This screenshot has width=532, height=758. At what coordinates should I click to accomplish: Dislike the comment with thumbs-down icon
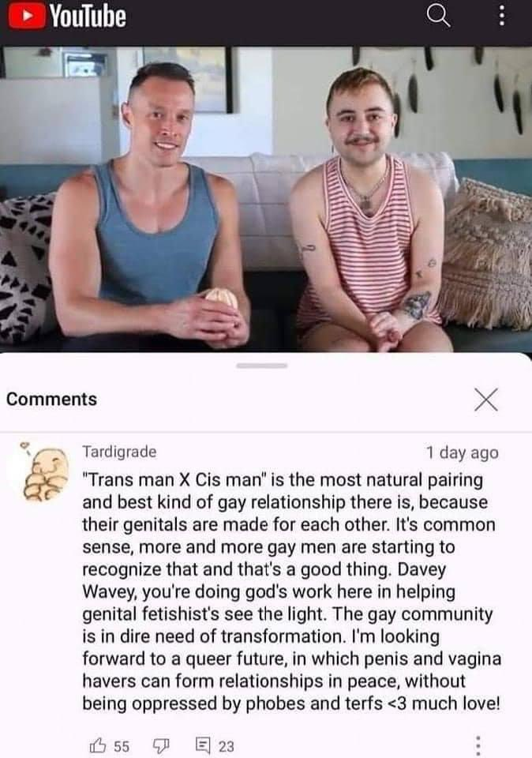[161, 745]
